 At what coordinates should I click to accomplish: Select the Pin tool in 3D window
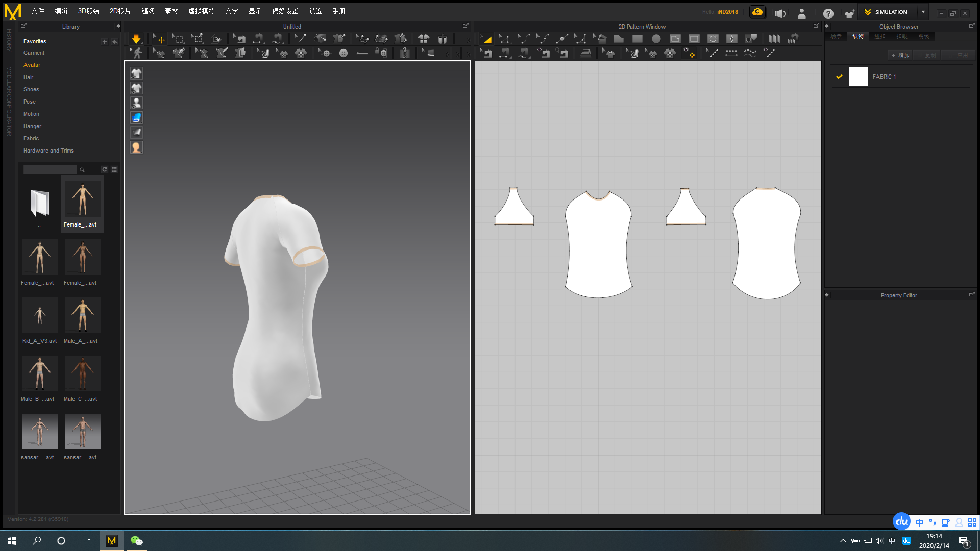coord(300,38)
